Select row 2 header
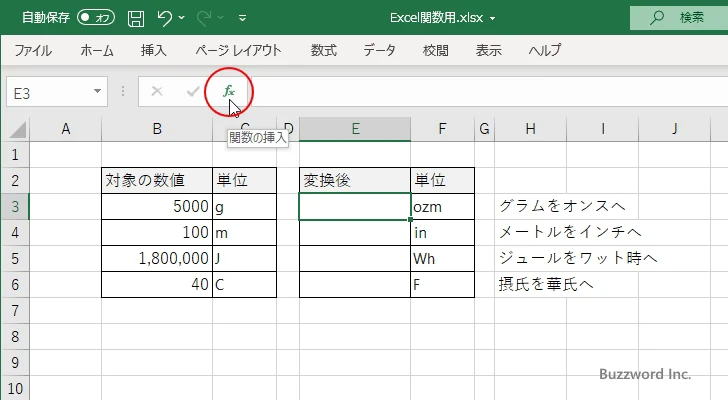 click(15, 181)
